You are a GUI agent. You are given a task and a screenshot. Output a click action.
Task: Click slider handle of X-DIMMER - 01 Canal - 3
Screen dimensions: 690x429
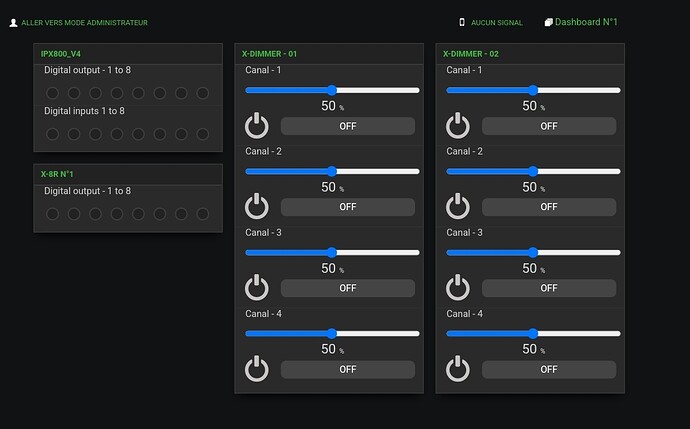click(x=332, y=253)
